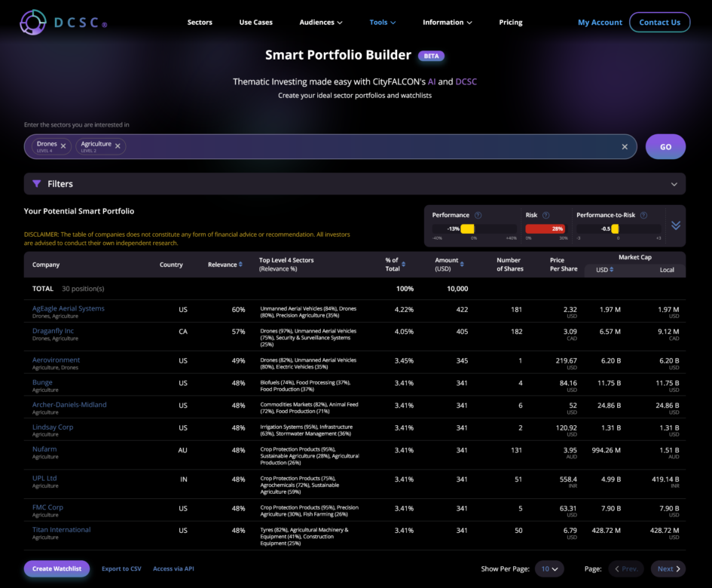This screenshot has height=588, width=712.
Task: Sort by Amount (USD) column
Action: (x=463, y=265)
